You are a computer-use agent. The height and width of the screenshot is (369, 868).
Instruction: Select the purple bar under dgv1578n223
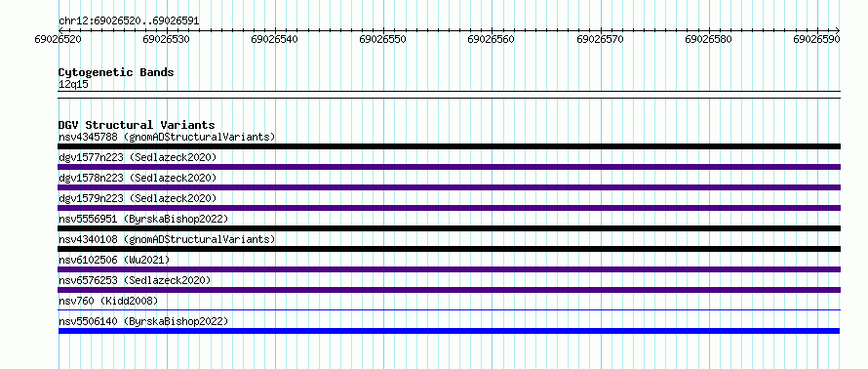(450, 187)
